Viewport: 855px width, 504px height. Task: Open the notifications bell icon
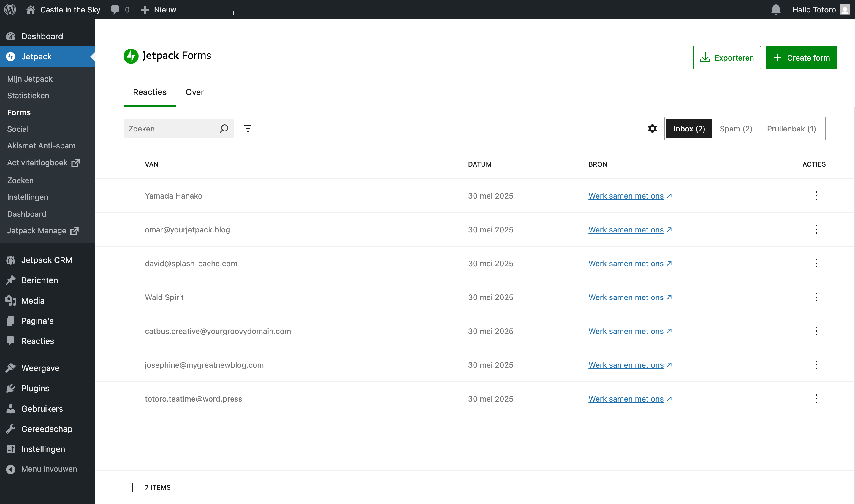pos(775,9)
